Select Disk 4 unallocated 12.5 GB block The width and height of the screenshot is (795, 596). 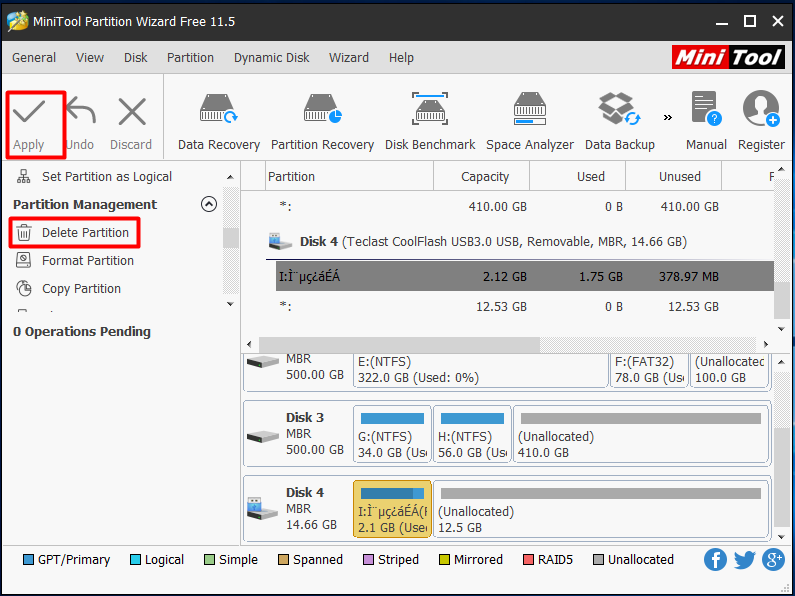601,509
